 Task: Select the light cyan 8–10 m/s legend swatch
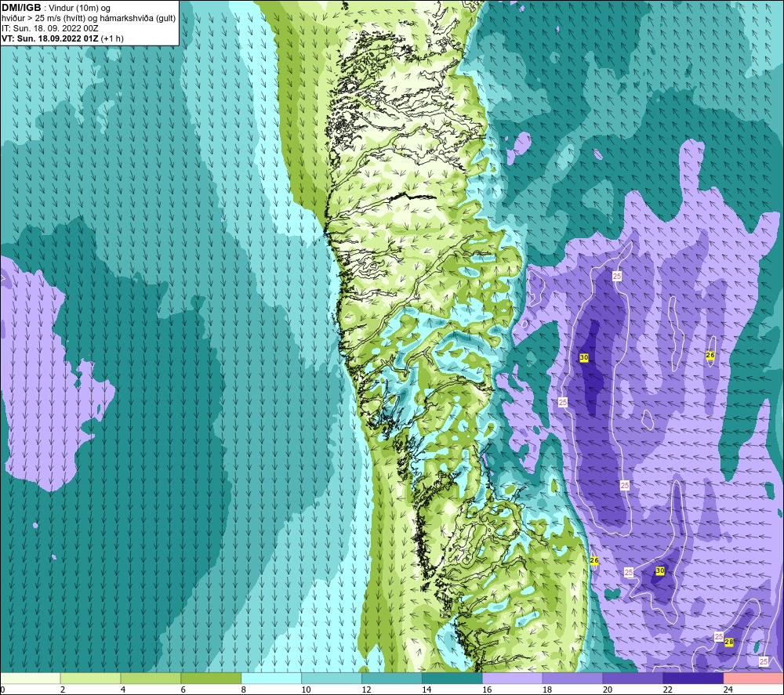coord(271,678)
